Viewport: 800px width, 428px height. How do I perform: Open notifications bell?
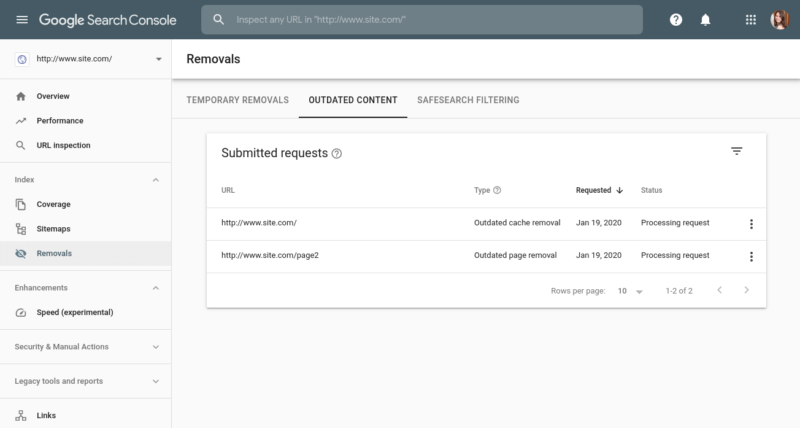(705, 20)
